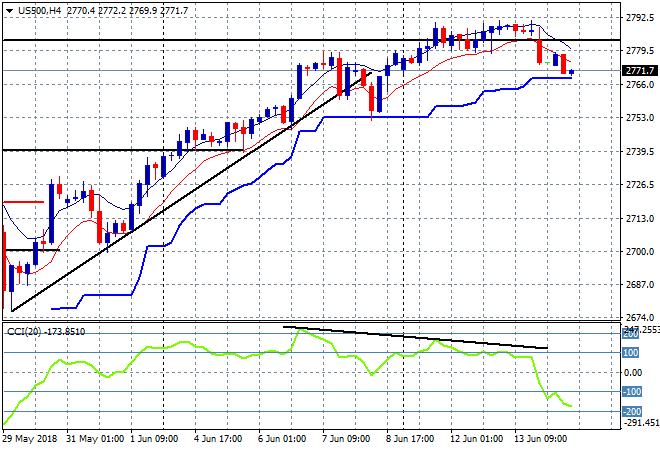Click the current price label 2771.7
The image size is (660, 450).
[640, 71]
